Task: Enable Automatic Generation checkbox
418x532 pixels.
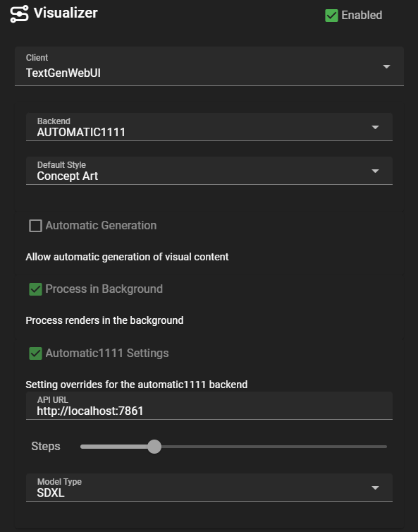Action: point(35,226)
